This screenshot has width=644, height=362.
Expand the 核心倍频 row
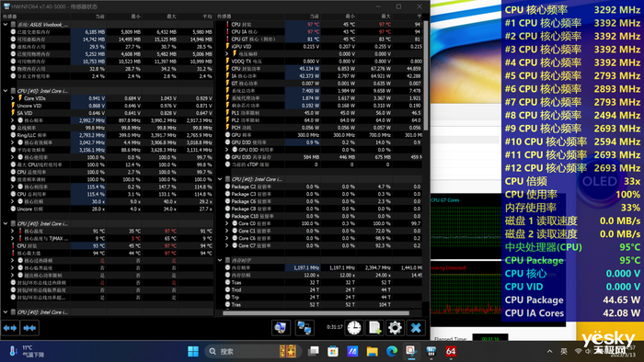click(x=12, y=202)
